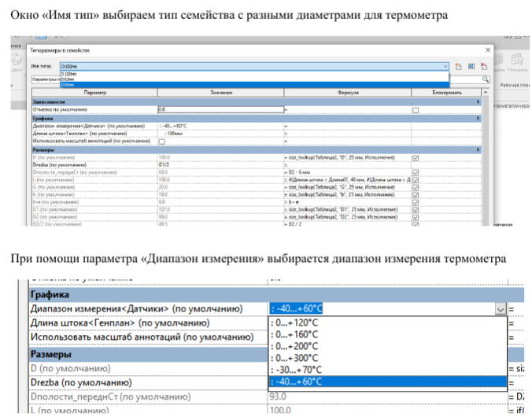Select the «0...+160°C» range option

pyautogui.click(x=388, y=334)
